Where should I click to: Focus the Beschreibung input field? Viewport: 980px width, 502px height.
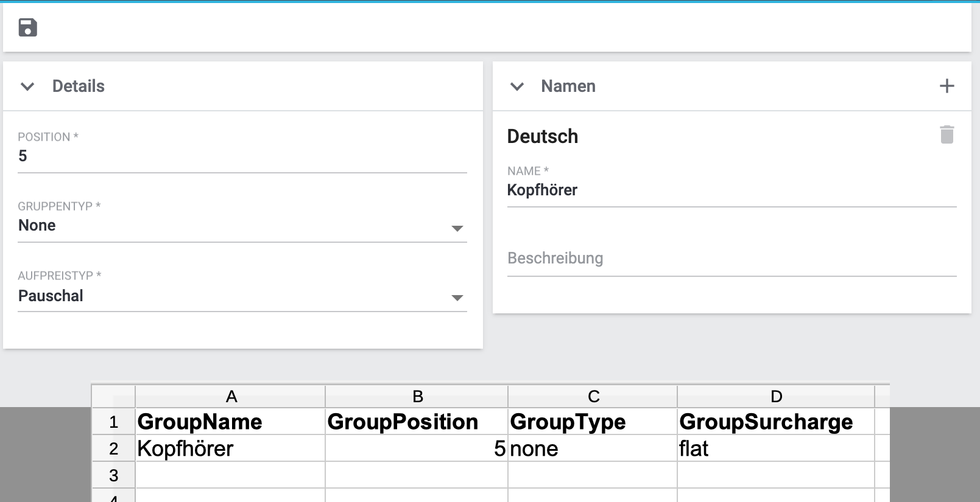click(731, 259)
